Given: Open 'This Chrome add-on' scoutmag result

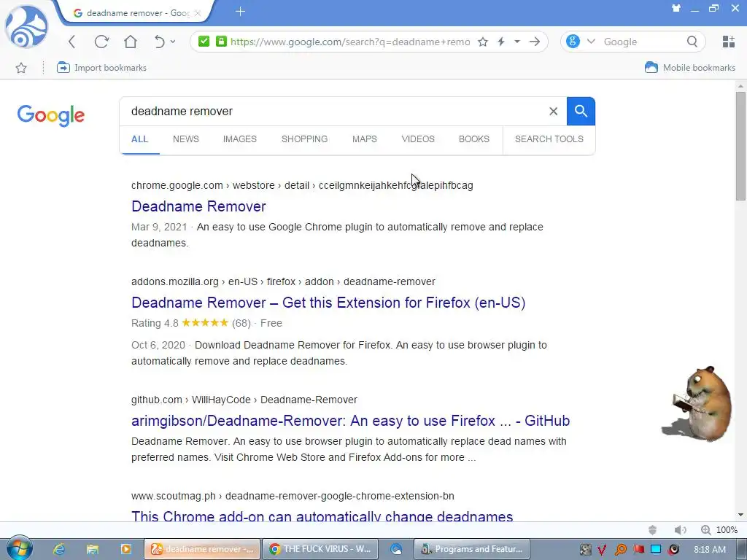Looking at the screenshot, I should point(322,516).
